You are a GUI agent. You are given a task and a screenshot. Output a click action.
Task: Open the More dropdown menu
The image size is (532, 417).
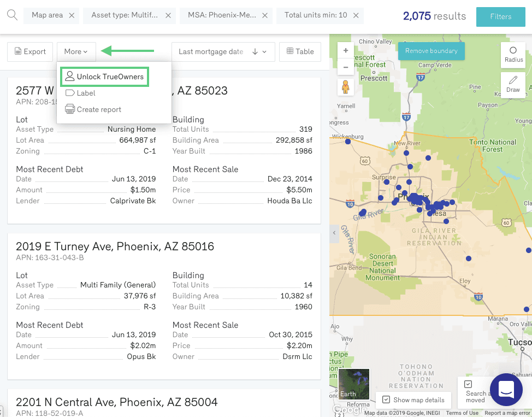(x=76, y=51)
